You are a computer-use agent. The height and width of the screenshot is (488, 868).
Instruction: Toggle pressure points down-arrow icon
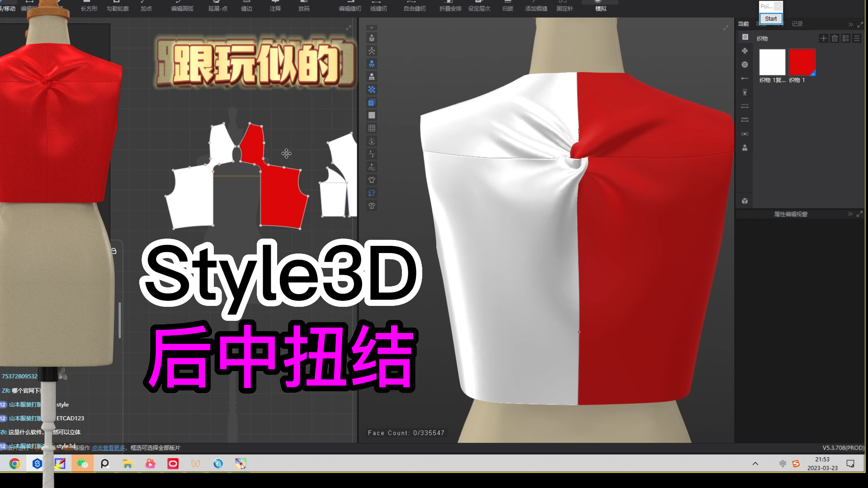pyautogui.click(x=372, y=141)
